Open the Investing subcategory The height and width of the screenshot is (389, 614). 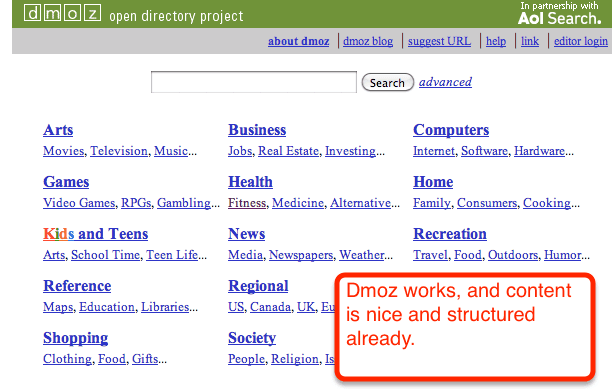tap(350, 151)
